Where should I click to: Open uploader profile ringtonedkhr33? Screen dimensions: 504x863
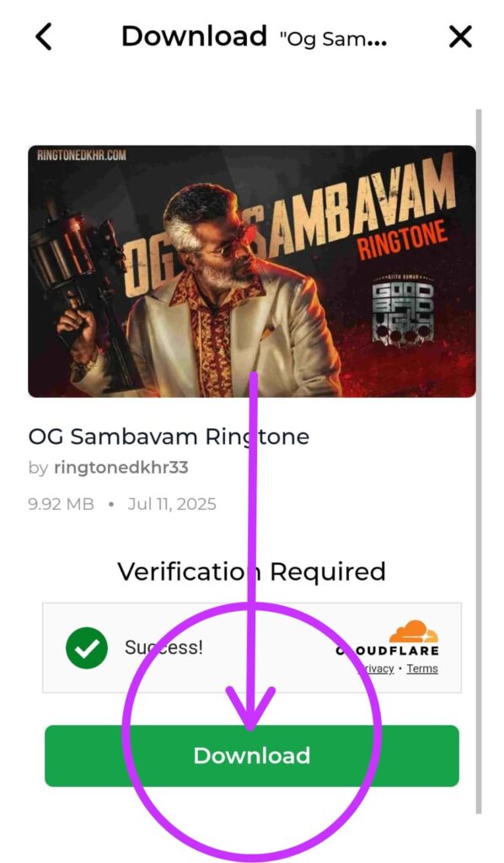tap(121, 468)
